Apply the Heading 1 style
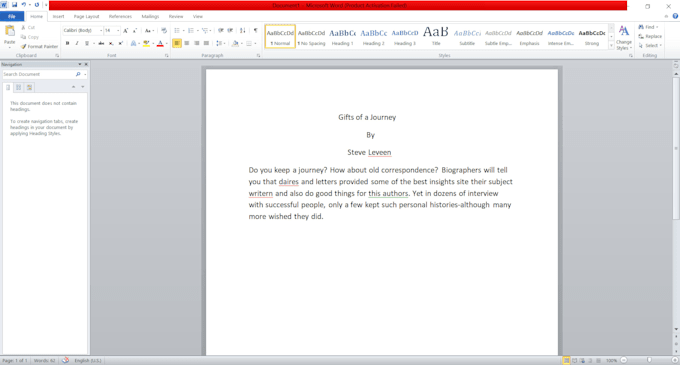Image resolution: width=680 pixels, height=365 pixels. [x=343, y=37]
